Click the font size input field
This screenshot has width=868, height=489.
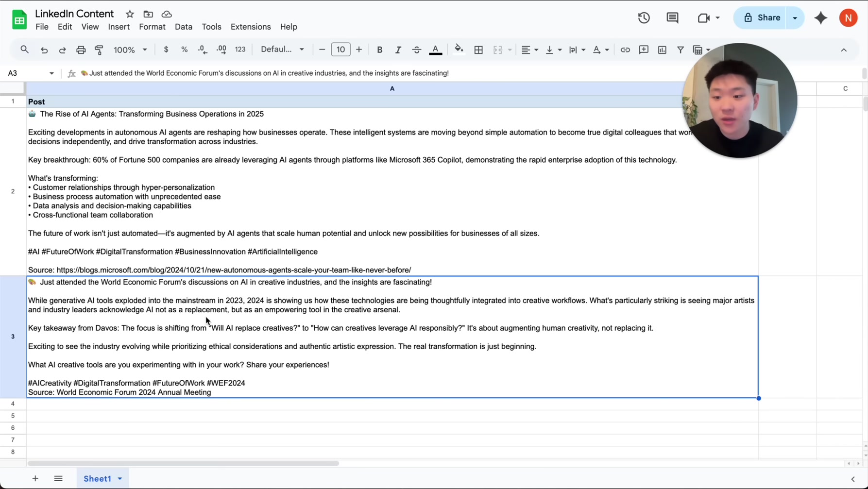point(340,50)
